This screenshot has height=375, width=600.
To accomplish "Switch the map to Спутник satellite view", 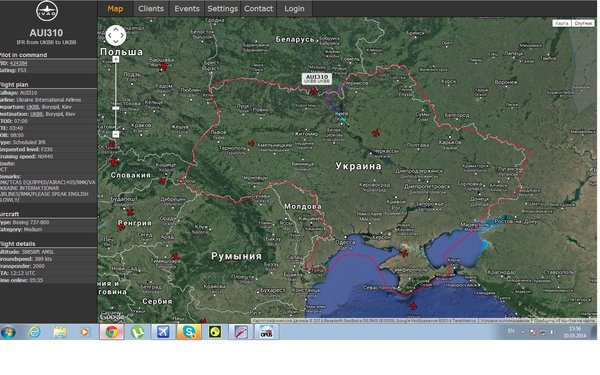I will coord(583,23).
